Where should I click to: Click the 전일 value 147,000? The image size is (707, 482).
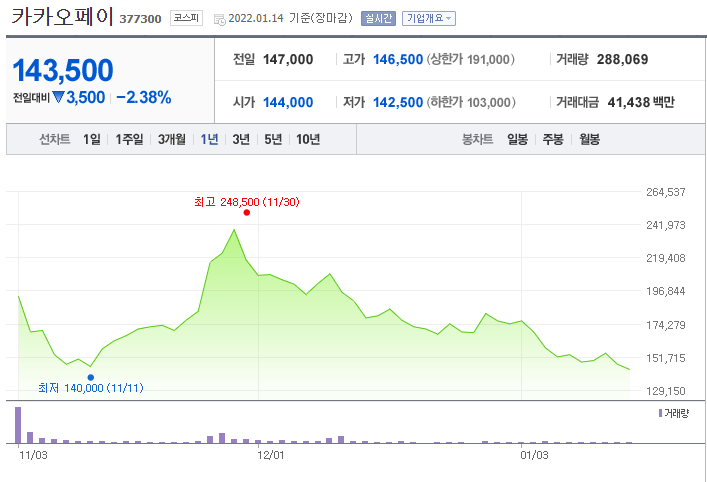tap(288, 60)
